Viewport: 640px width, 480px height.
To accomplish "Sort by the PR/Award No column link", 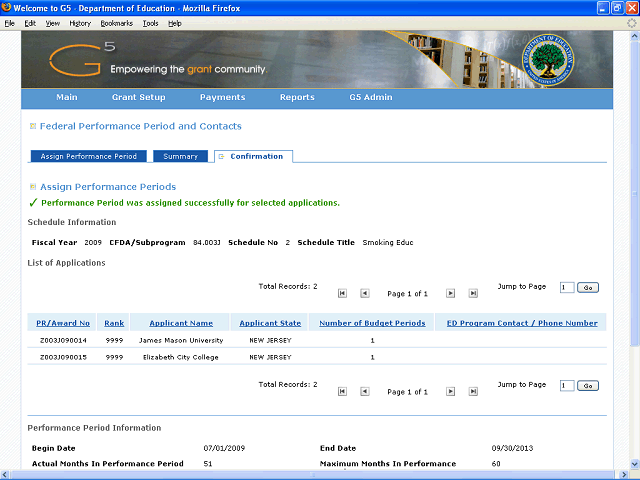I will coord(63,323).
